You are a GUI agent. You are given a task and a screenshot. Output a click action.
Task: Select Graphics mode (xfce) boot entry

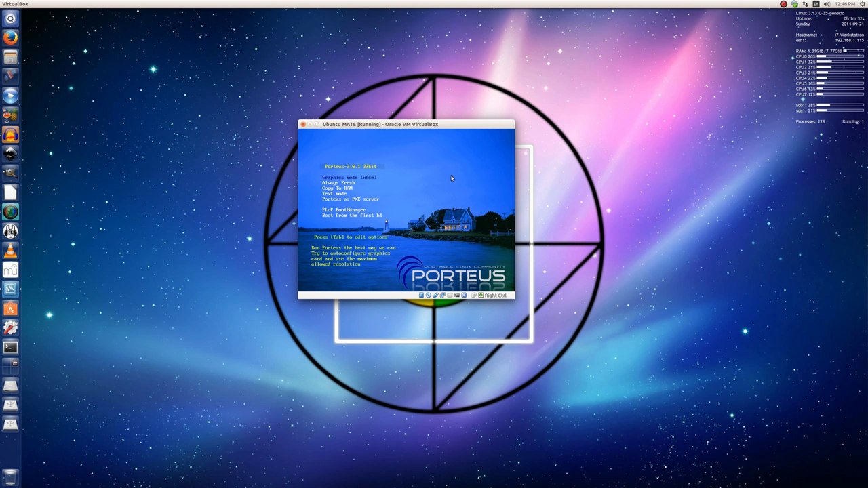pos(349,178)
